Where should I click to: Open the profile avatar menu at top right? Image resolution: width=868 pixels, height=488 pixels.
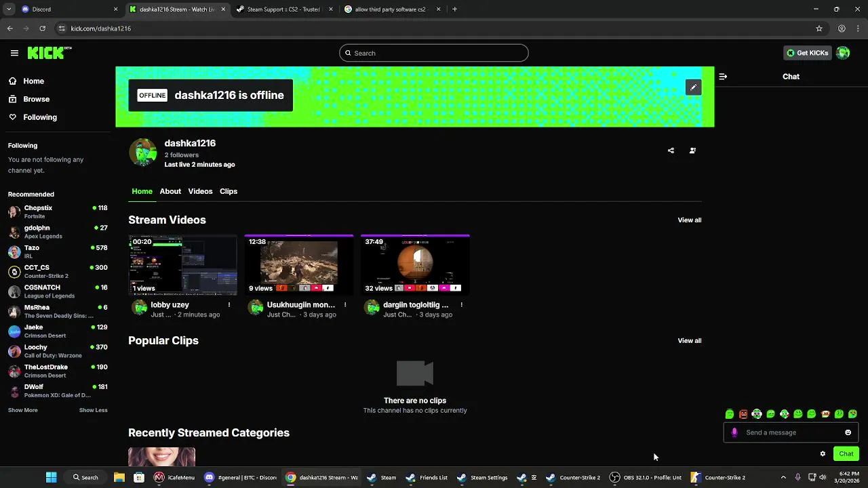843,53
